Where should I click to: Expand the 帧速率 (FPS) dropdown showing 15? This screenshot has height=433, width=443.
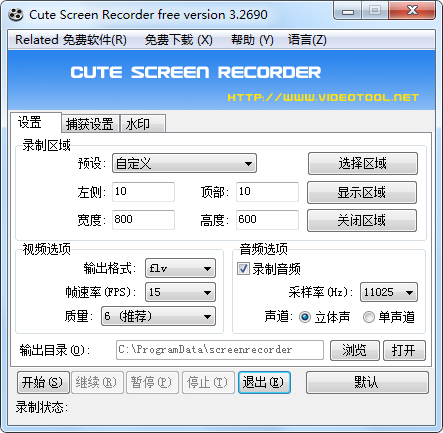click(180, 292)
